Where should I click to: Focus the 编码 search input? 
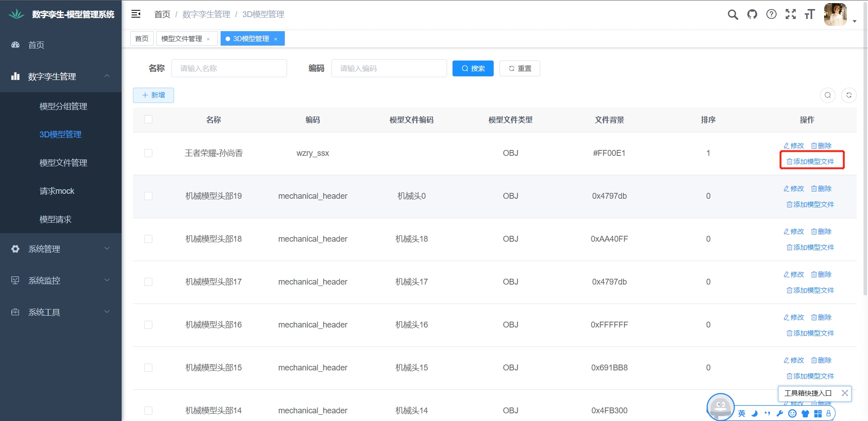click(389, 68)
